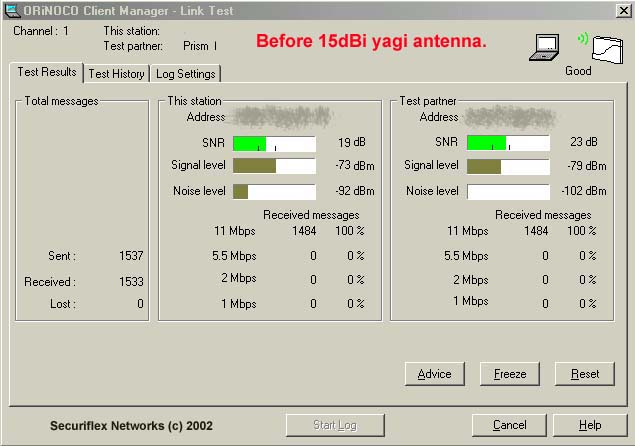Image resolution: width=635 pixels, height=446 pixels.
Task: Click This station SNR green bar
Action: click(274, 144)
